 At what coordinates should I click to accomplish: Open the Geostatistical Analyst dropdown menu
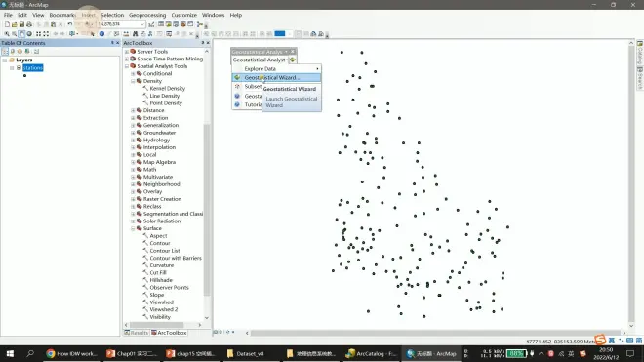tap(260, 60)
